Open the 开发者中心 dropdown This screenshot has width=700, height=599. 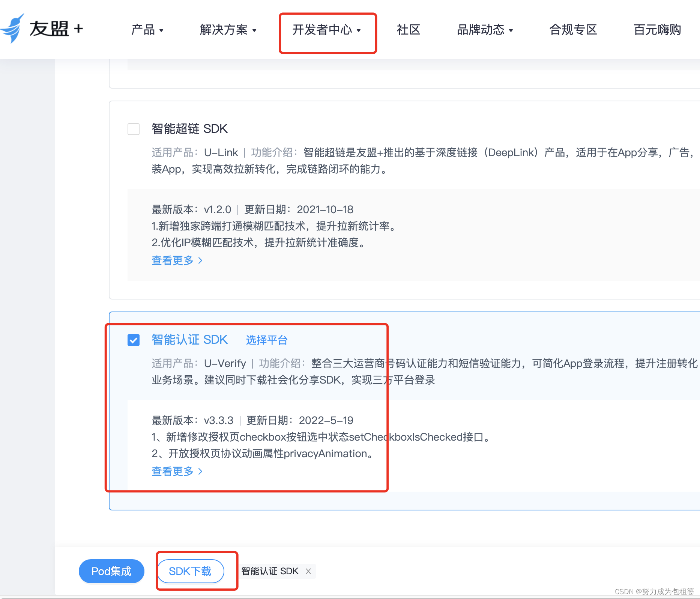point(327,31)
